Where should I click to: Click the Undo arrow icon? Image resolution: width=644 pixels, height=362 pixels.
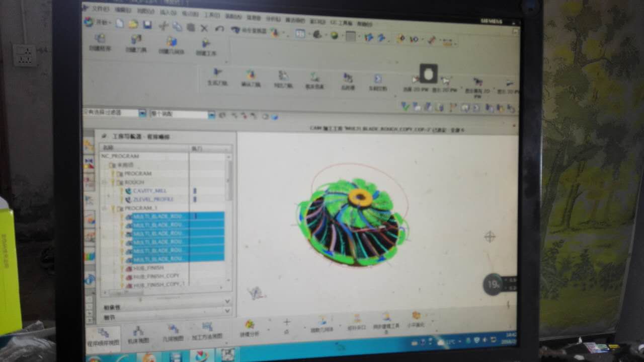click(219, 29)
